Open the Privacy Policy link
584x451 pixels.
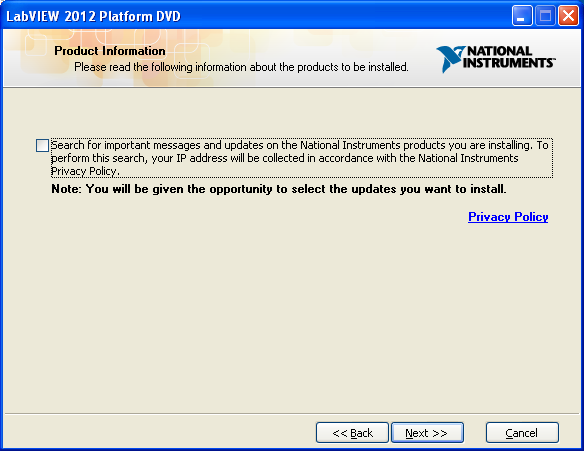508,217
